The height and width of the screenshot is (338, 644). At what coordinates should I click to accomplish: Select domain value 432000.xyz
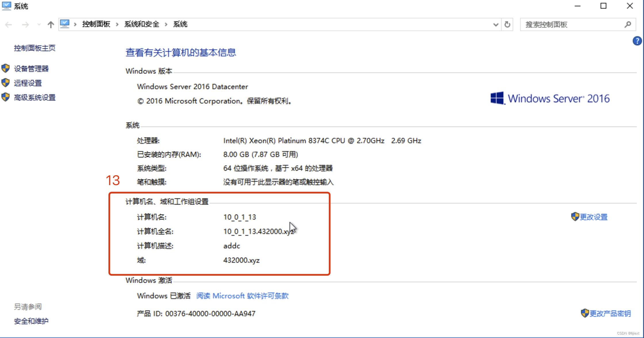click(241, 260)
